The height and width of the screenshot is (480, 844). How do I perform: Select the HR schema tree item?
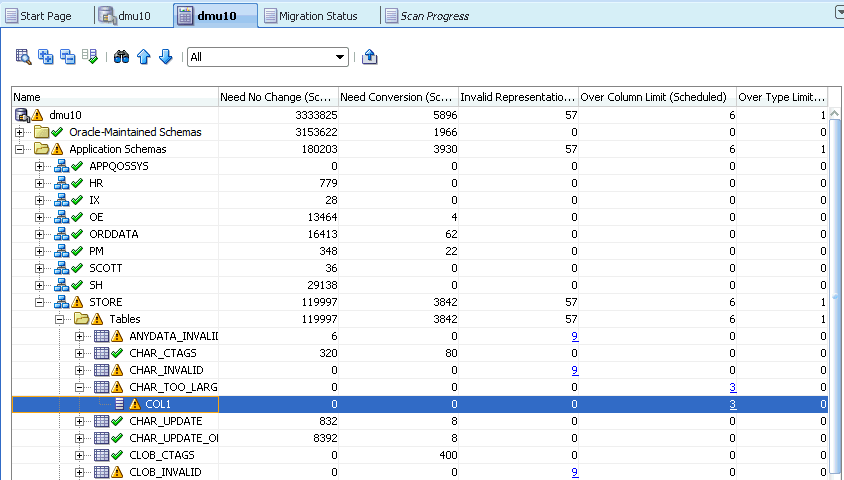tap(96, 183)
